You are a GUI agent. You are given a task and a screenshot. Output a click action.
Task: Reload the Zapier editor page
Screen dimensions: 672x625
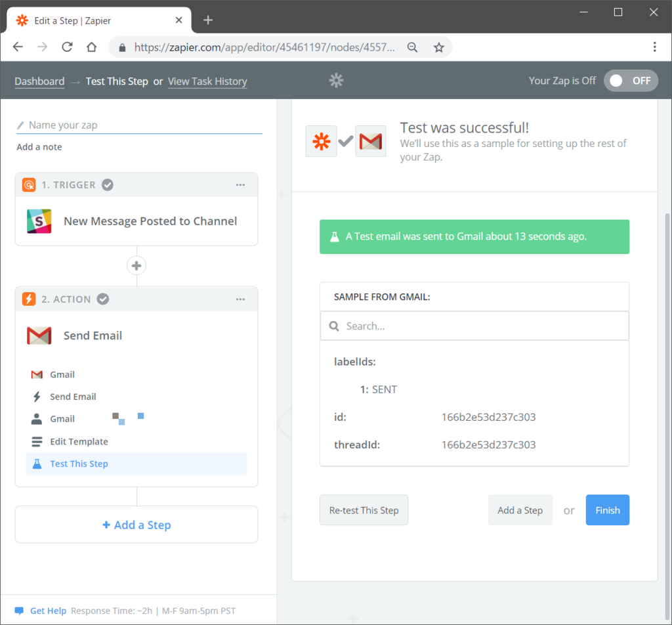click(x=67, y=47)
